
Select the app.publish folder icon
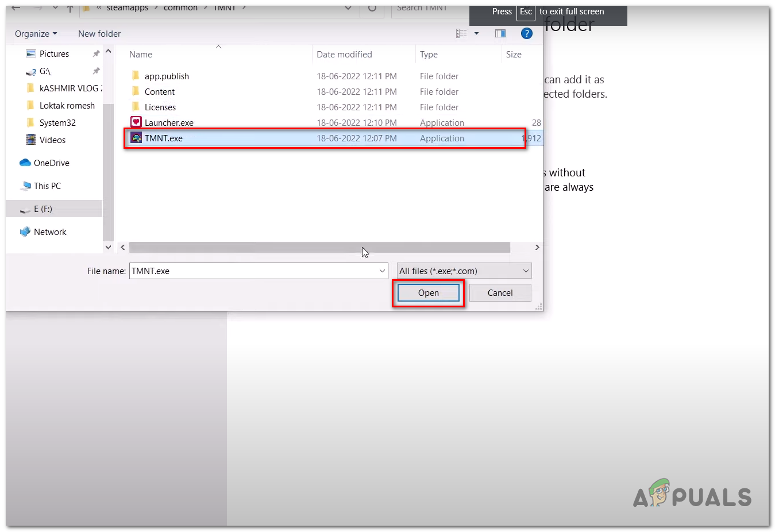click(x=136, y=76)
